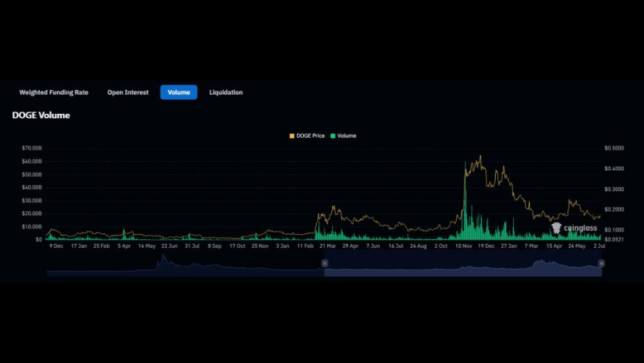Click the 24 Aug date label

[x=418, y=246]
